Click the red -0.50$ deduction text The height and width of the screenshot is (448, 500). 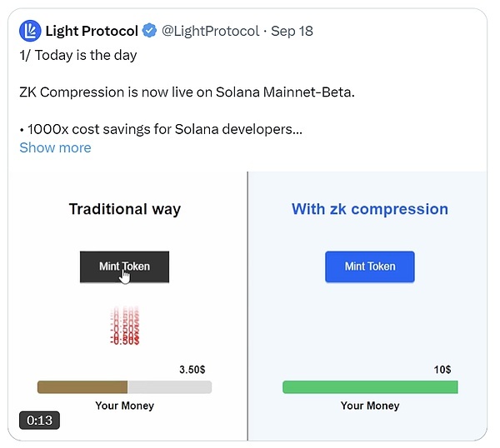124,326
